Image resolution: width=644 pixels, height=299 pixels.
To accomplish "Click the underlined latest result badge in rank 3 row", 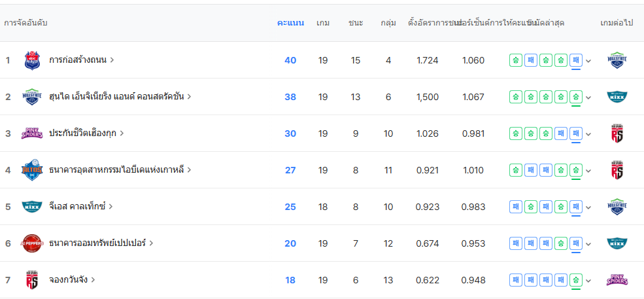I will click(576, 133).
